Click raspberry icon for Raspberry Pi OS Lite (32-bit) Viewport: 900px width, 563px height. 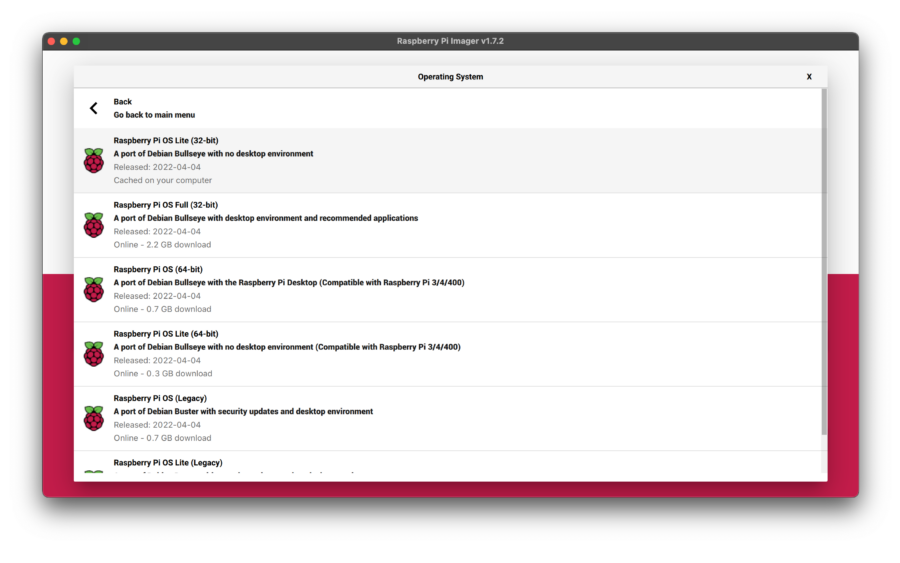click(x=93, y=161)
